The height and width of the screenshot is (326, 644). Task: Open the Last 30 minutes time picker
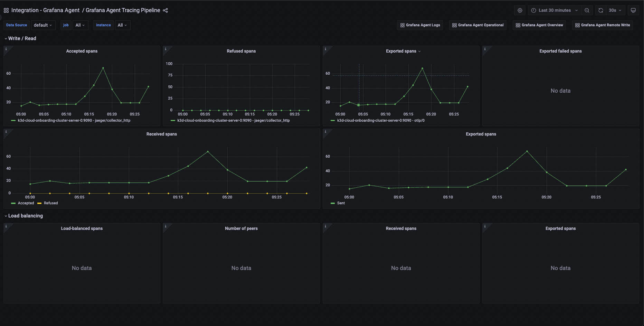(554, 10)
